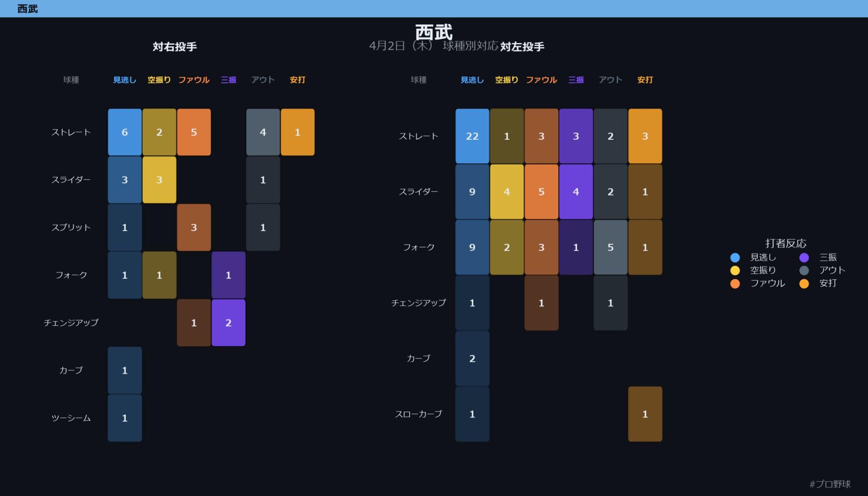Select 安打 column header in 対左投手 table
Image resolution: width=868 pixels, height=496 pixels.
[645, 80]
